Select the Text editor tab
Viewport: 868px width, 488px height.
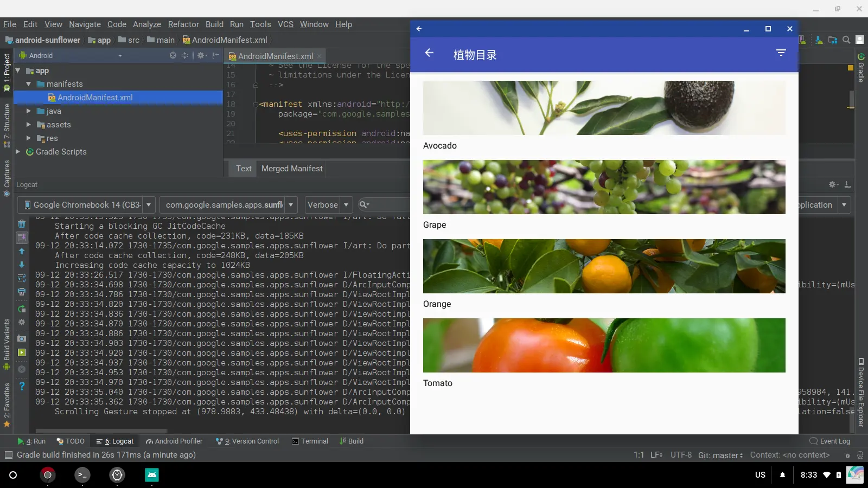click(x=244, y=169)
